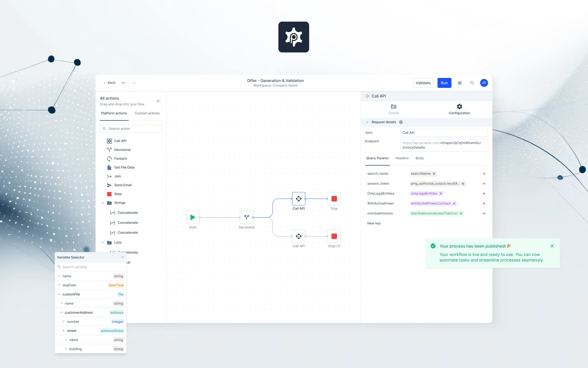588x368 pixels.
Task: Dismiss the published notification
Action: tap(552, 246)
